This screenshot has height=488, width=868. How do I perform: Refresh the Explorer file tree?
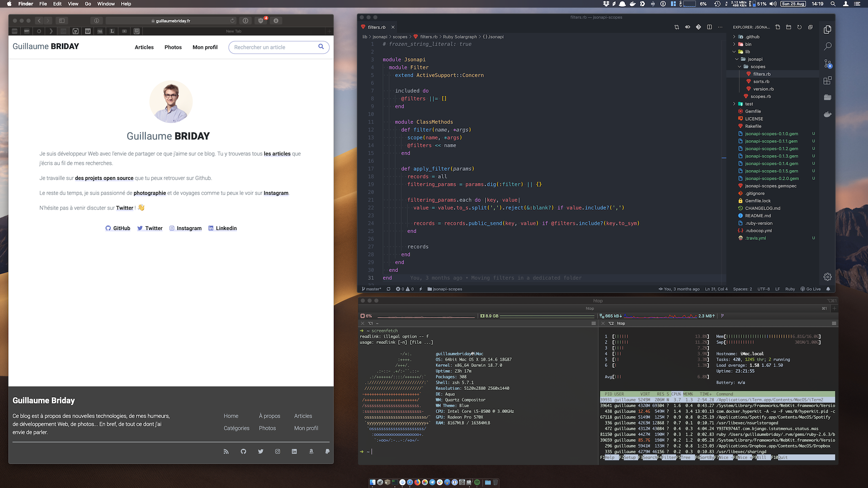click(799, 27)
